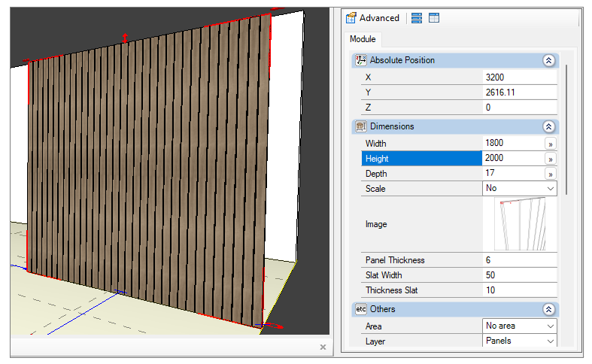Click the Dimensions section icon

[361, 126]
